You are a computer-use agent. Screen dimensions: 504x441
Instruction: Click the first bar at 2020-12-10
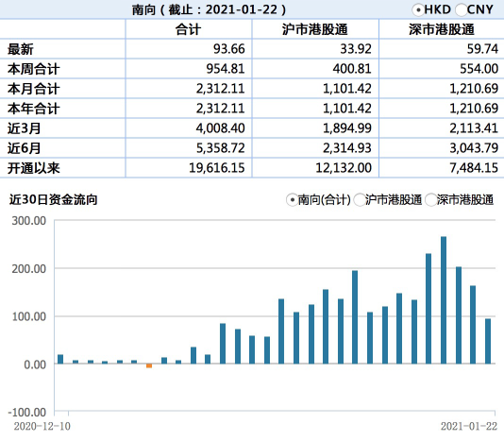[60, 359]
